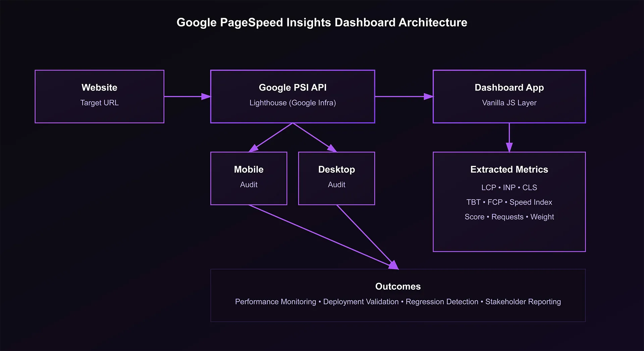644x351 pixels.
Task: Click 'Stakeholder Reporting' in Outcomes
Action: pos(523,302)
